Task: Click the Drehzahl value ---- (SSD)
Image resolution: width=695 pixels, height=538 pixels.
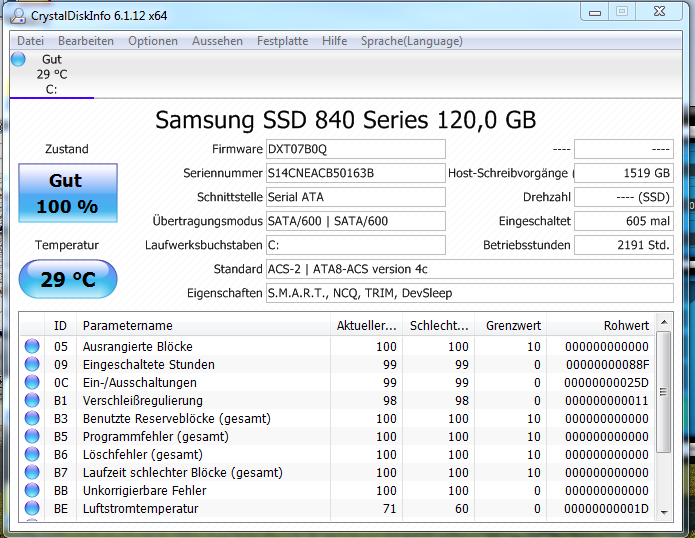Action: pos(624,197)
